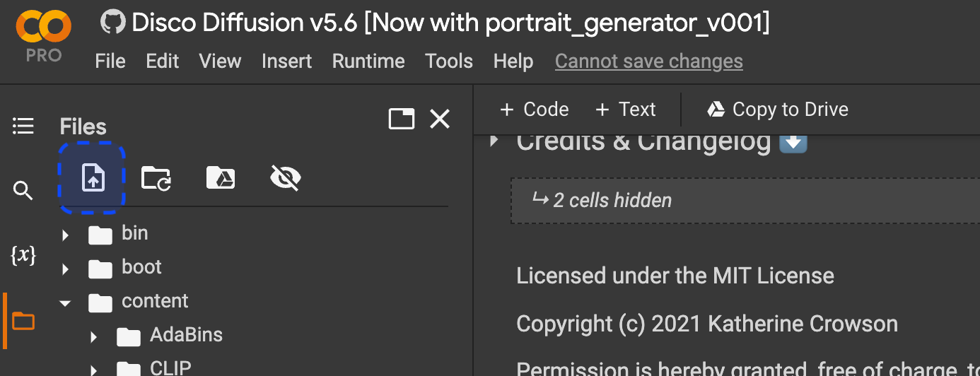
Task: Expand the boot folder
Action: tap(66, 269)
